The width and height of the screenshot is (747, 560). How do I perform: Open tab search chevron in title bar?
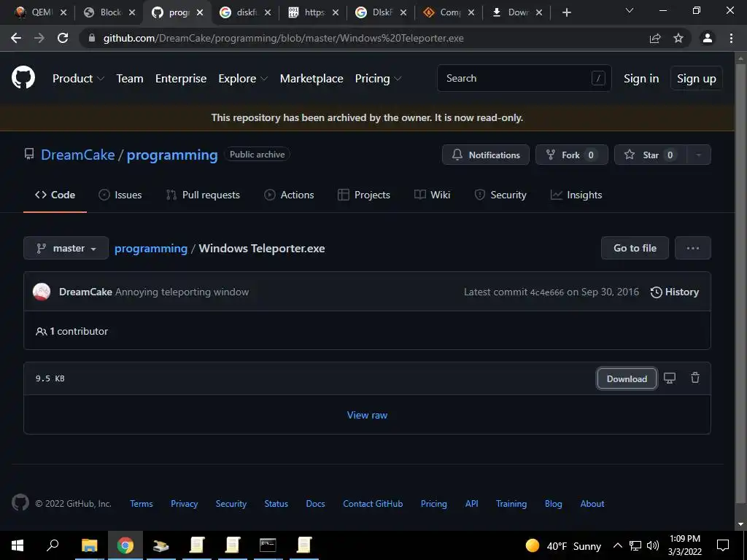tap(630, 10)
